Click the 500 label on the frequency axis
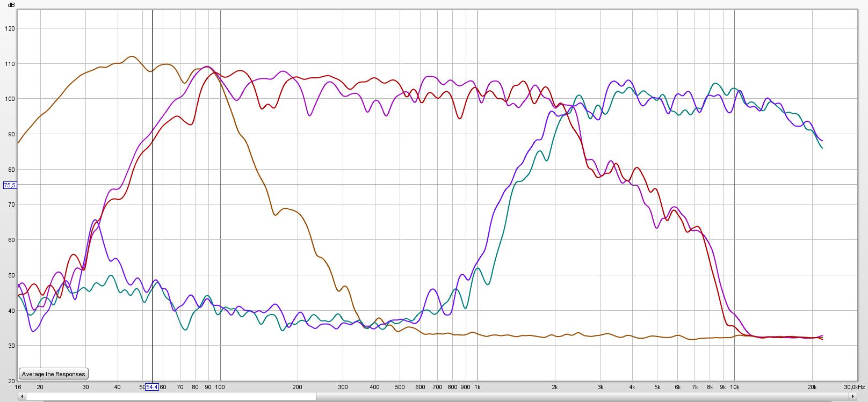The height and width of the screenshot is (402, 868). pos(400,387)
